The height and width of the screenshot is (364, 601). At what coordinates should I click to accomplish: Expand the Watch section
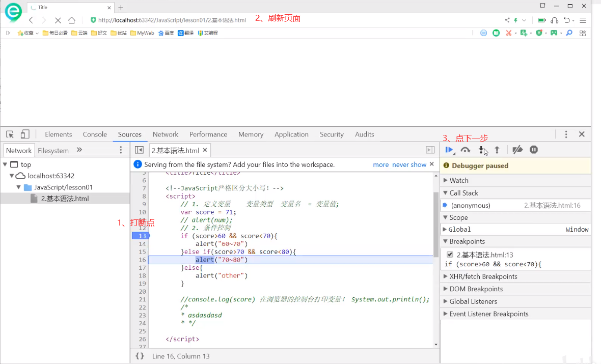(459, 180)
